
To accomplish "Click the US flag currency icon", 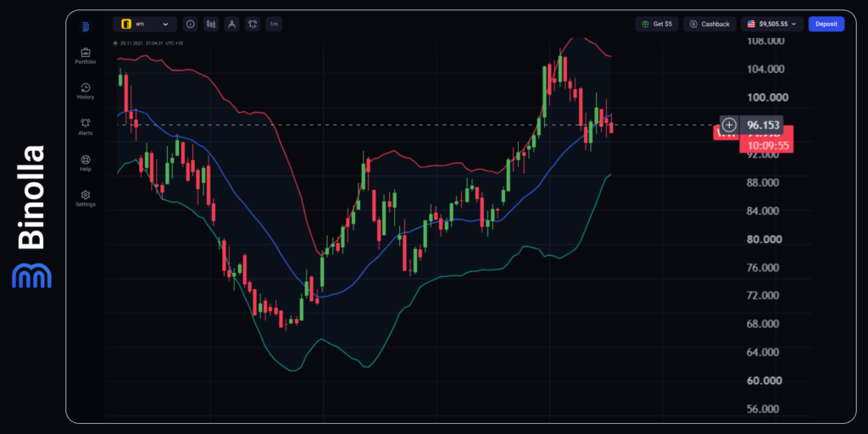I will (751, 25).
